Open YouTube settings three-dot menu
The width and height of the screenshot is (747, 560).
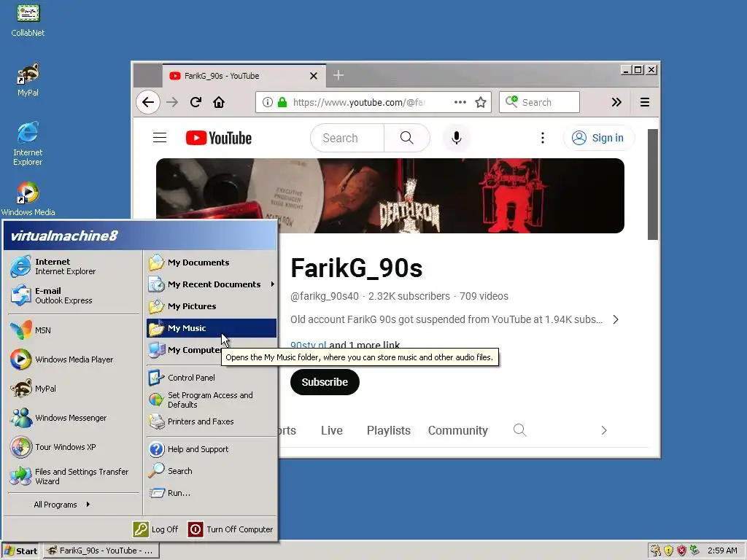click(x=542, y=138)
